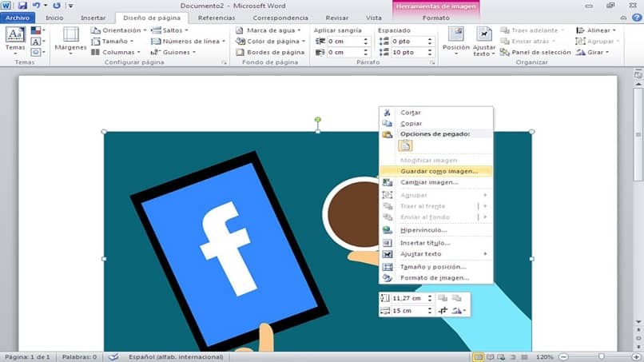Open the Posición image position button
The image size is (644, 362).
coord(456,41)
